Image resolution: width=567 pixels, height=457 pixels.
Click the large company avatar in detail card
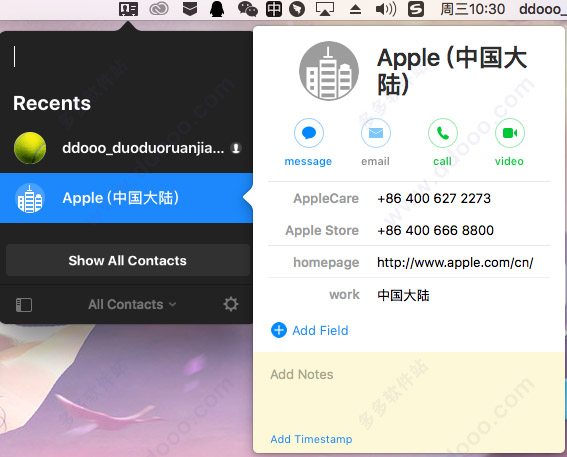[x=329, y=71]
